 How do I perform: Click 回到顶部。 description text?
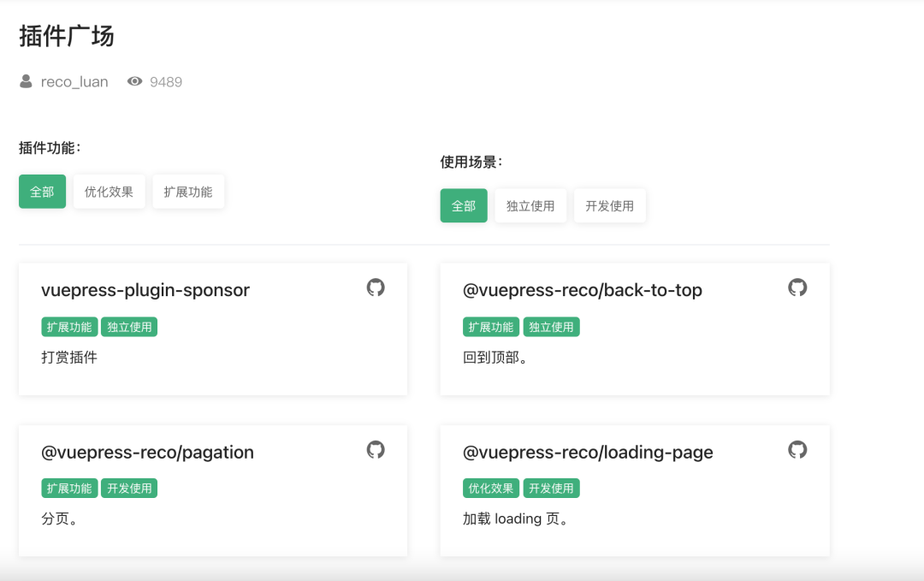point(495,357)
